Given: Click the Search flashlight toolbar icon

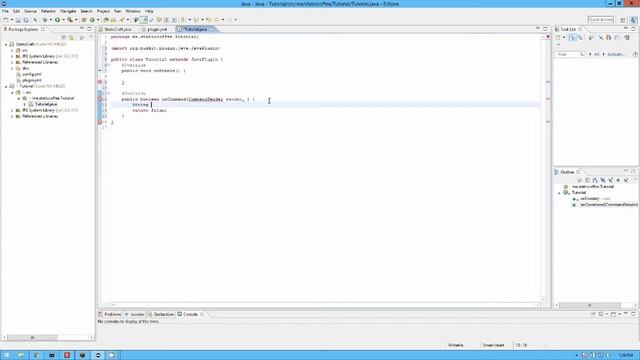Looking at the screenshot, I should click(x=121, y=20).
